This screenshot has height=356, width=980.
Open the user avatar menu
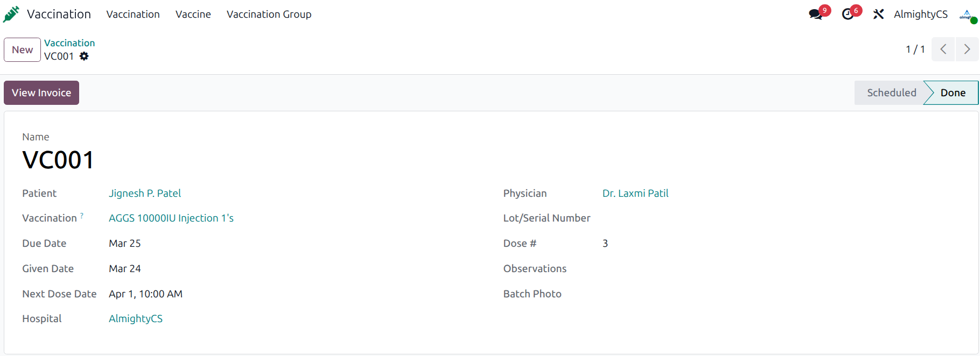tap(968, 15)
